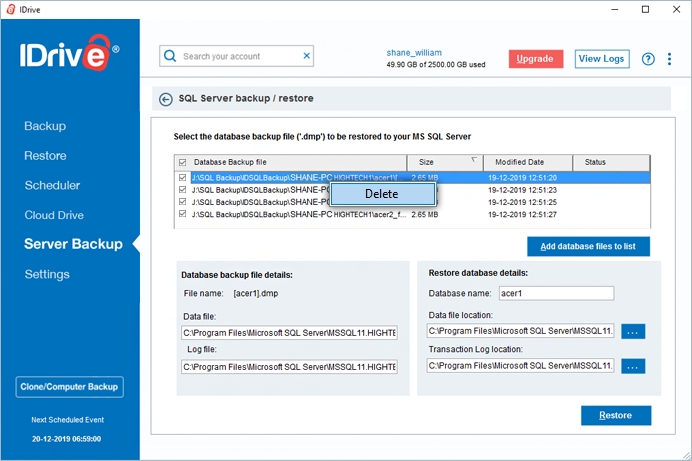Click the Database name field containing acer1

556,293
